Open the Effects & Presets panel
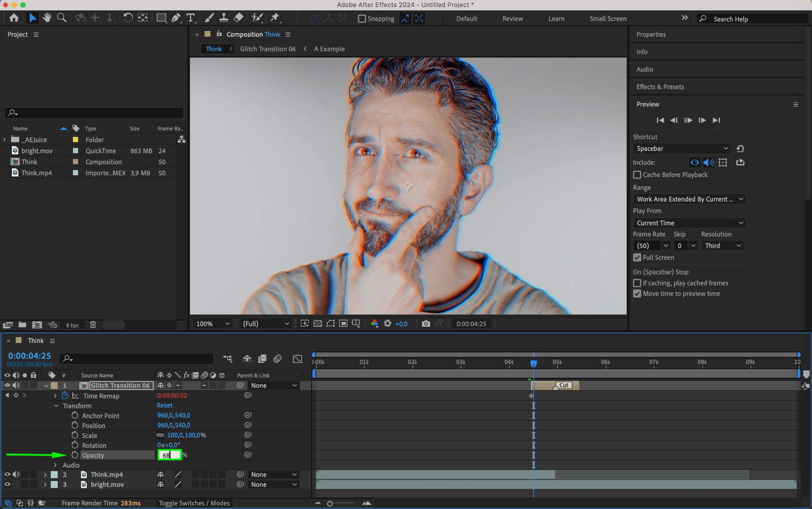 coord(660,87)
